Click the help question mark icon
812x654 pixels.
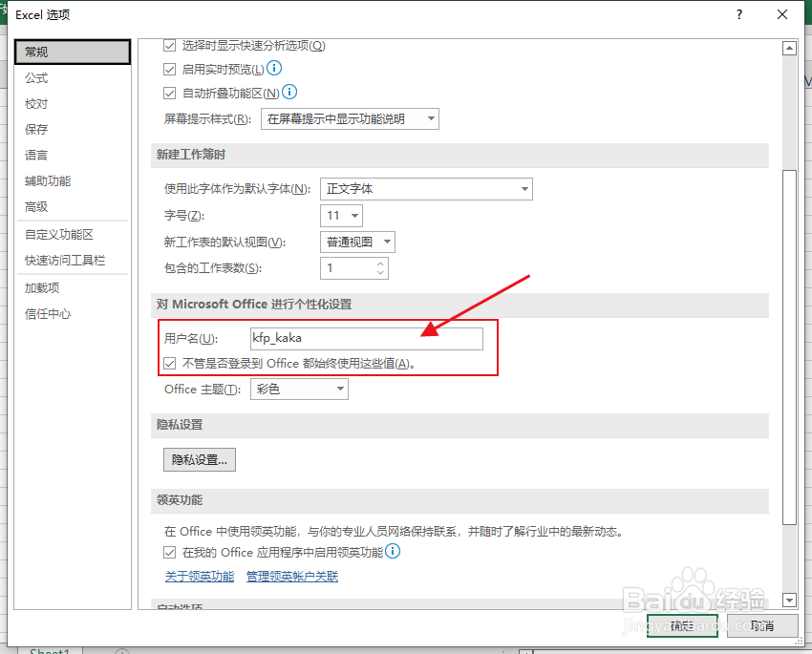click(739, 14)
